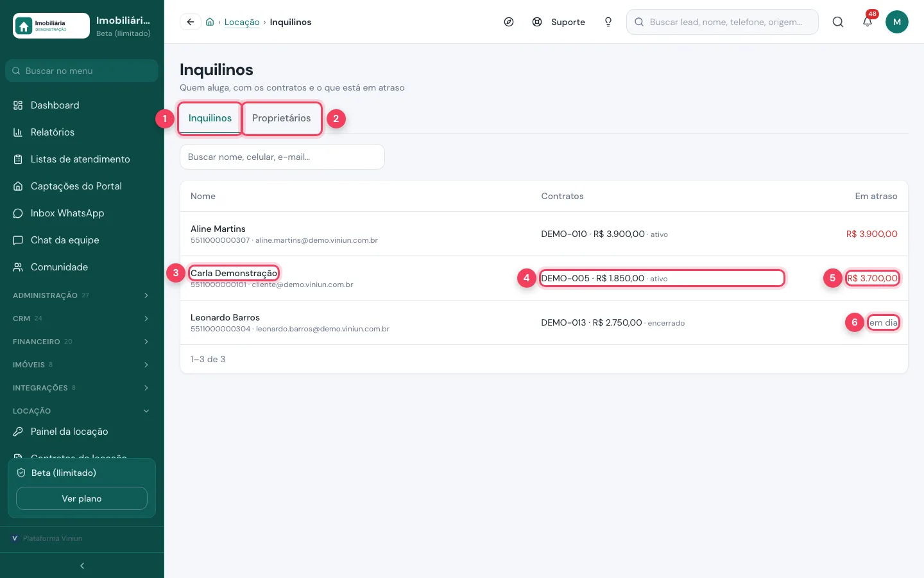This screenshot has width=924, height=578.
Task: Click the lightbulb tips icon
Action: pos(608,22)
